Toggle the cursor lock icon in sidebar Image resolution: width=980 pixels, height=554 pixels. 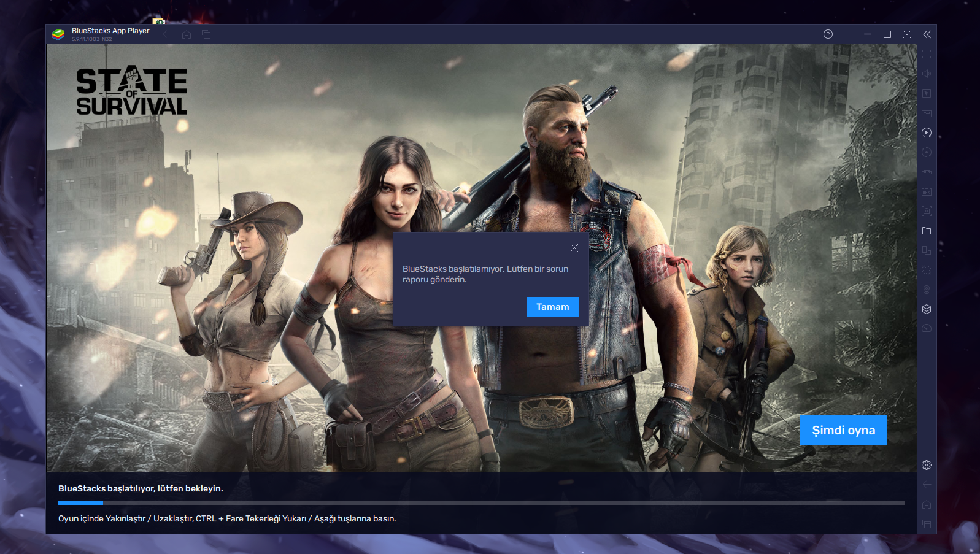coord(927,93)
